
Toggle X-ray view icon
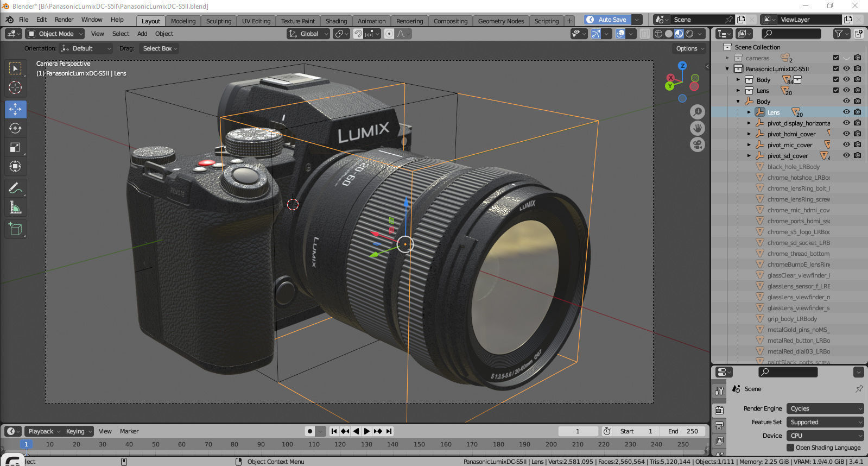[644, 34]
